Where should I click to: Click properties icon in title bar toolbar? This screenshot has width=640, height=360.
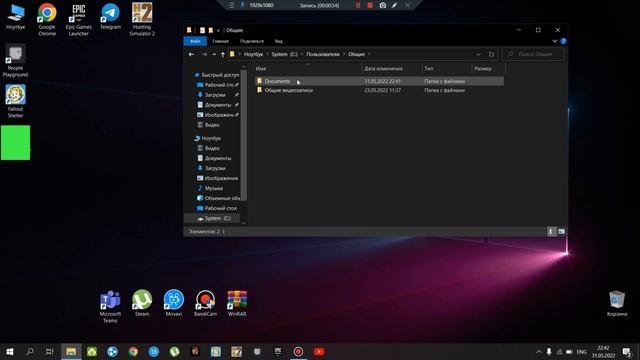pos(202,30)
